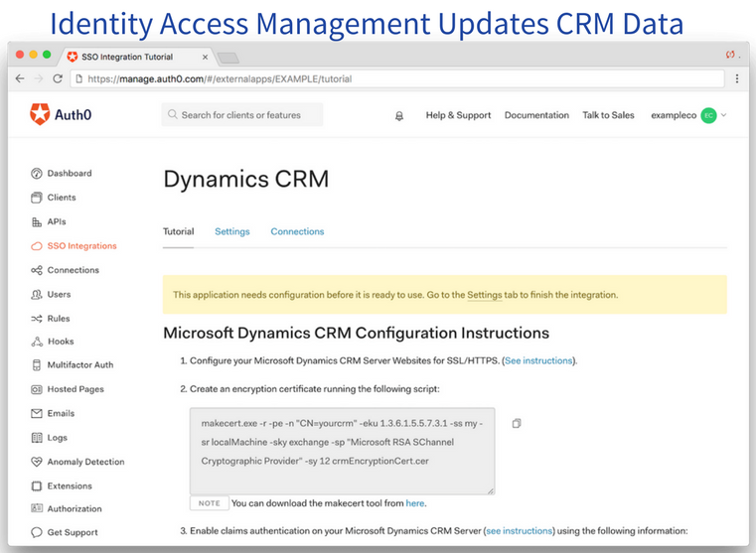The image size is (756, 553).
Task: Open Users section in sidebar
Action: 59,294
